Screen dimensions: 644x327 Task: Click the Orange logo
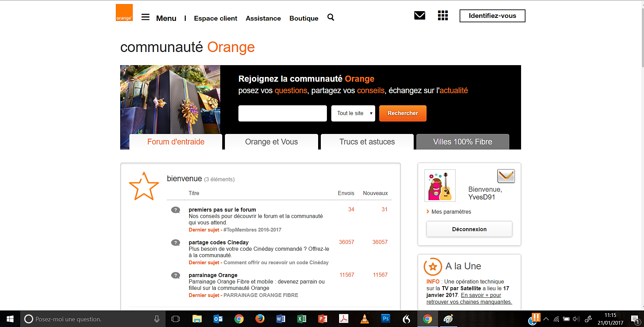pos(124,12)
